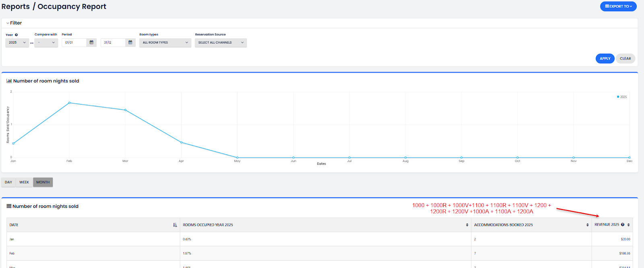Select the Month chart view
Viewport: 644px width, 268px height.
(43, 182)
